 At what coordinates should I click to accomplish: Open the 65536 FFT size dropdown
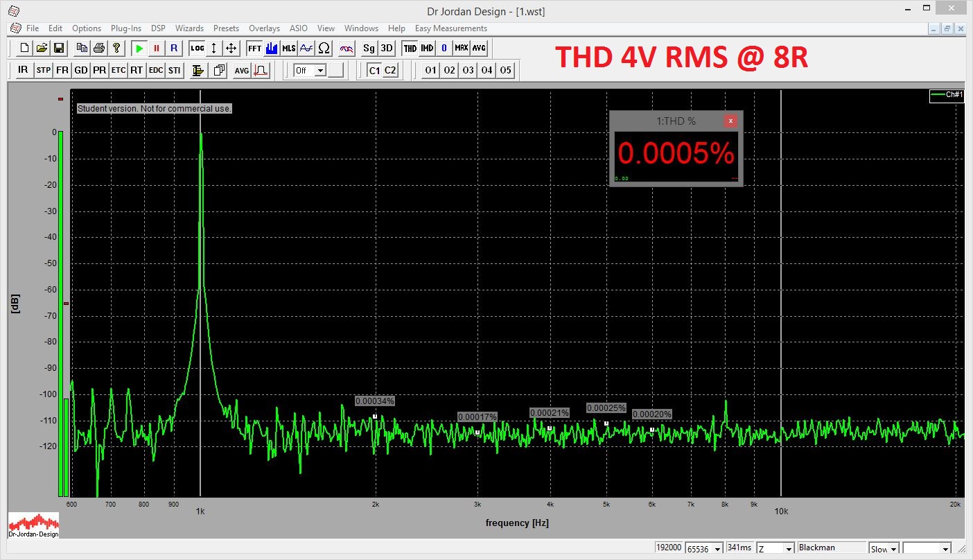tap(704, 548)
